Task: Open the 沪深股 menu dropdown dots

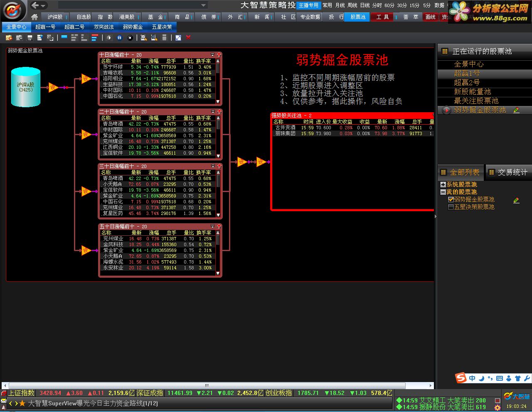Action: 66,17
